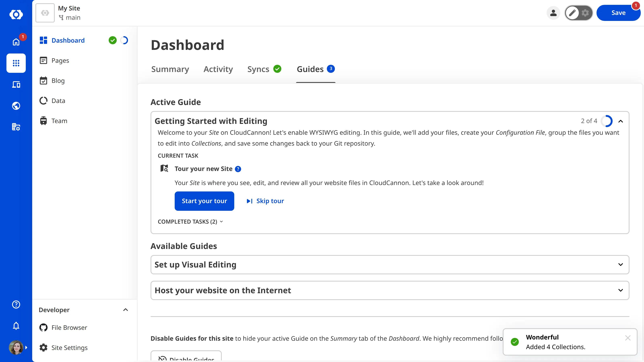Click the tour map icon
Screen dimensions: 644x362
(x=164, y=168)
